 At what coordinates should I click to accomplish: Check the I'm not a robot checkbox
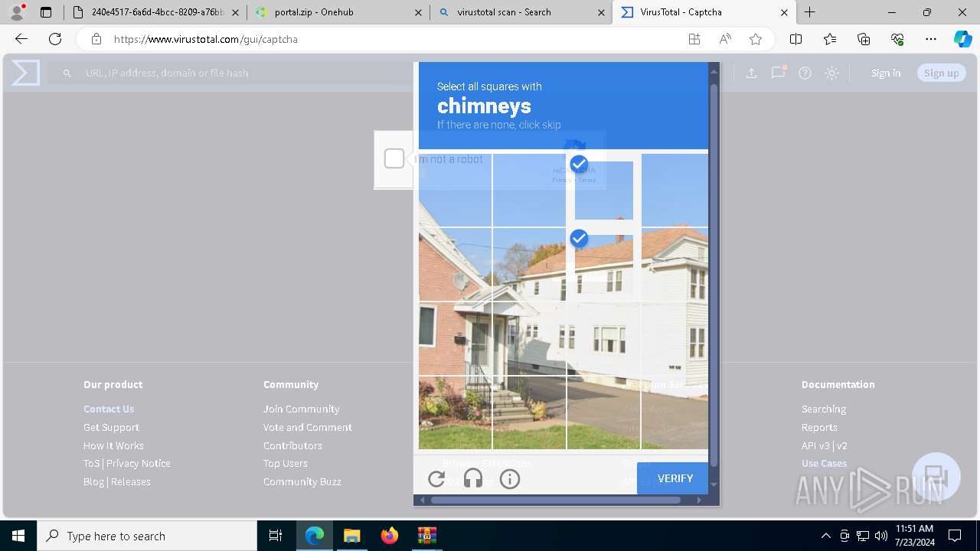pyautogui.click(x=394, y=158)
